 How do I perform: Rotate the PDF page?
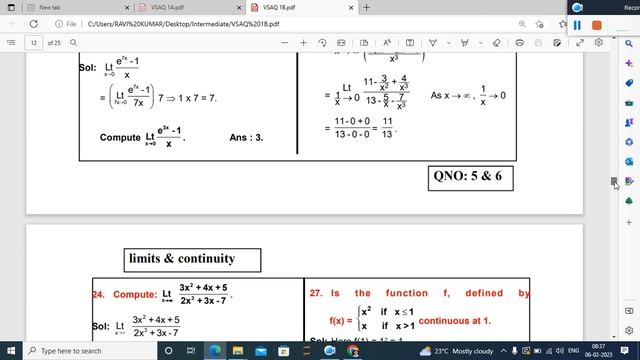point(322,42)
